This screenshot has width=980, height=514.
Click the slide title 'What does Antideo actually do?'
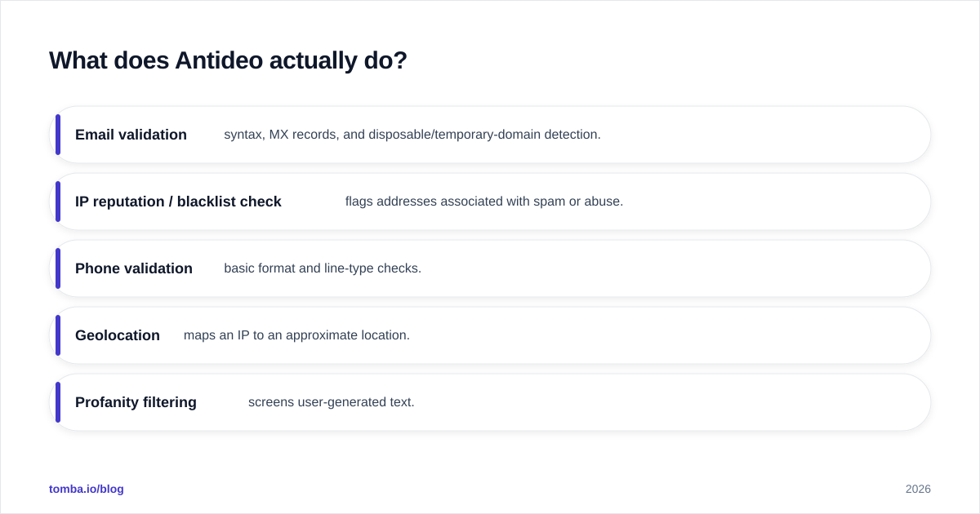[228, 60]
